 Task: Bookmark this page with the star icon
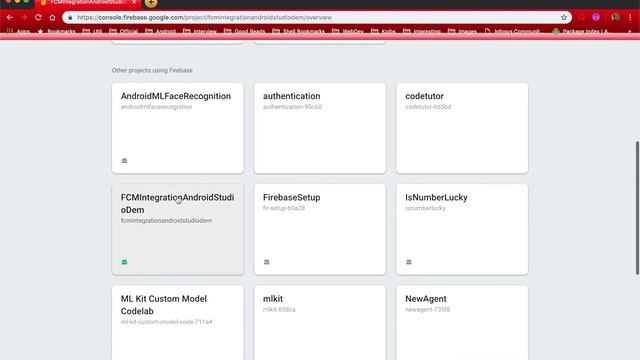pyautogui.click(x=564, y=18)
